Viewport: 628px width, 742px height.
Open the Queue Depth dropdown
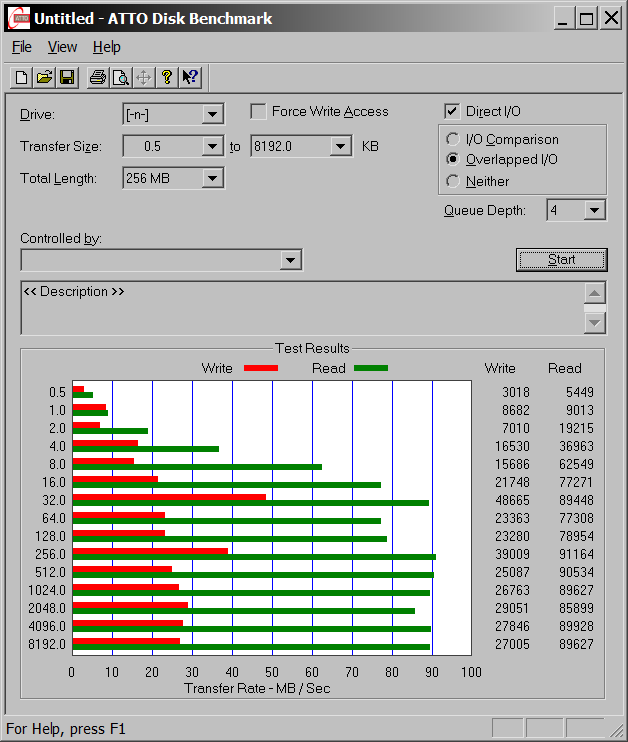tap(594, 210)
